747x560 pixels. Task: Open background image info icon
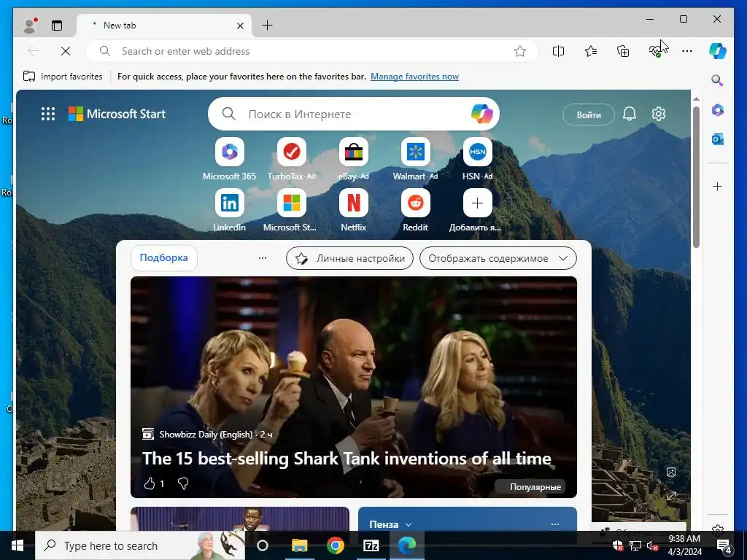pyautogui.click(x=671, y=472)
